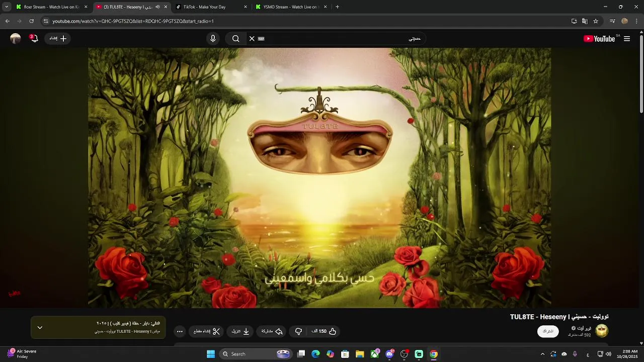Click the Create (إنشاء) plus button
The width and height of the screenshot is (644, 362).
(x=58, y=38)
